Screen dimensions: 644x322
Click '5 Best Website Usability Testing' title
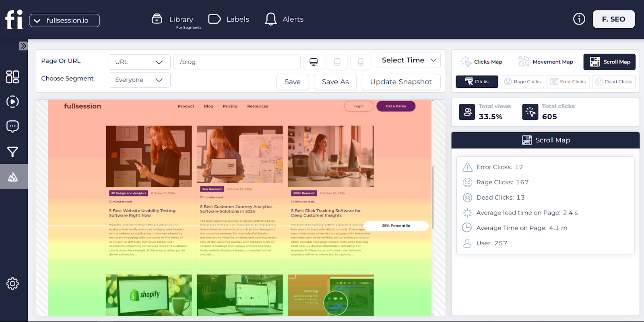[x=142, y=213]
